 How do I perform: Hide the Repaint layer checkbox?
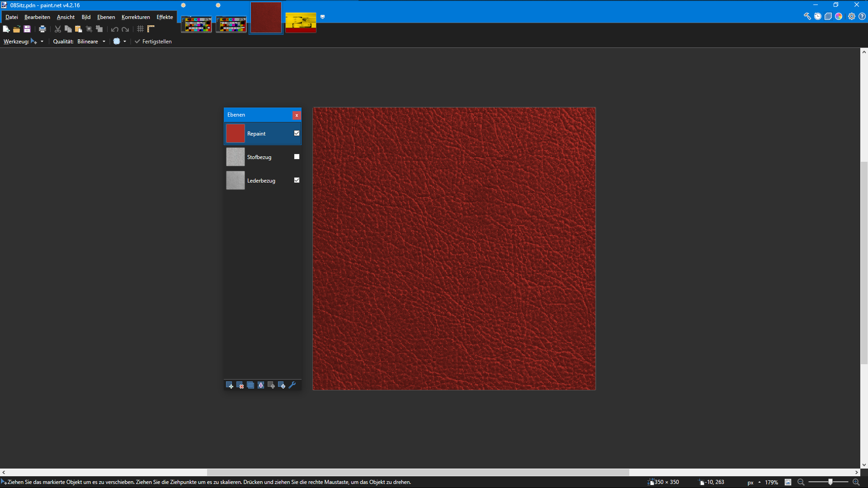coord(297,133)
